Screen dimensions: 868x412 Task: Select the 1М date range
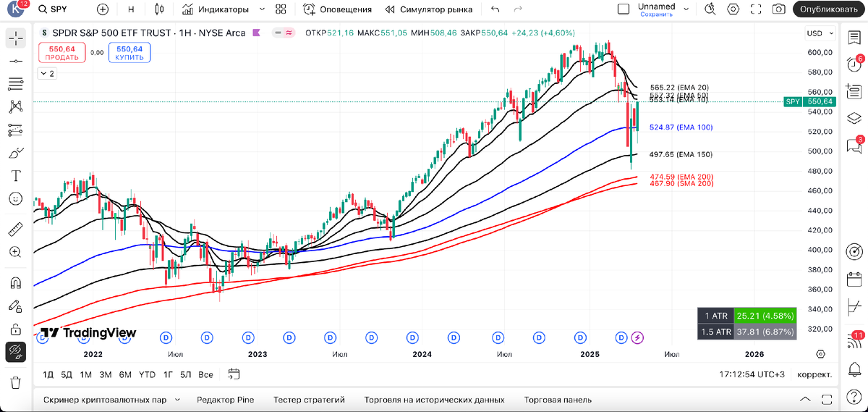[86, 374]
